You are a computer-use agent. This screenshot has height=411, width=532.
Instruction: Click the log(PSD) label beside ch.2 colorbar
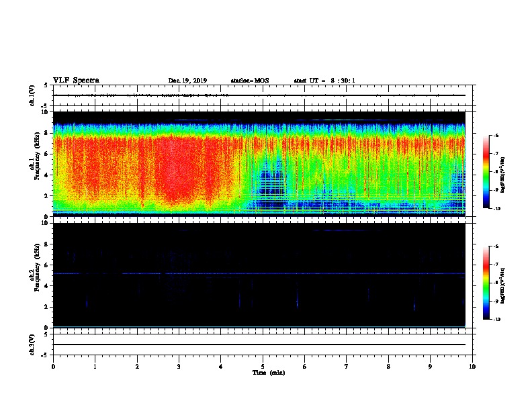[503, 285]
